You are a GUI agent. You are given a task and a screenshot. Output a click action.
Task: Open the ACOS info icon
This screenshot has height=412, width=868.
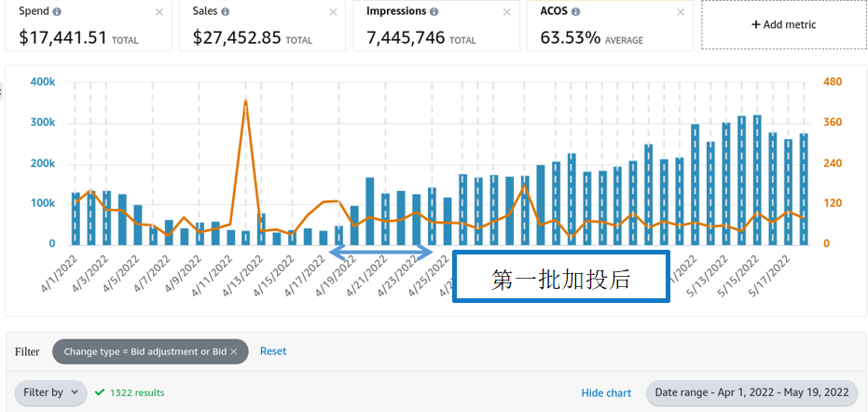[576, 11]
